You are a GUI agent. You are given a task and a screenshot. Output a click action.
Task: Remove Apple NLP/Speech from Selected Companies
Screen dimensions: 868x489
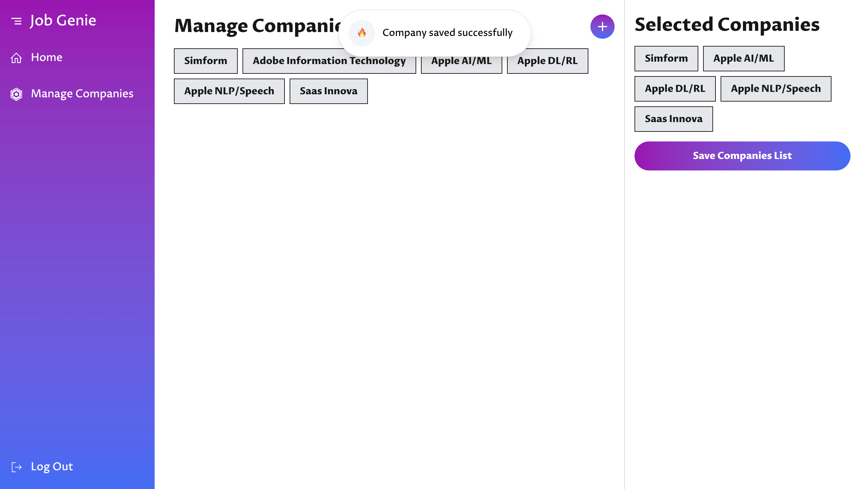(x=776, y=89)
